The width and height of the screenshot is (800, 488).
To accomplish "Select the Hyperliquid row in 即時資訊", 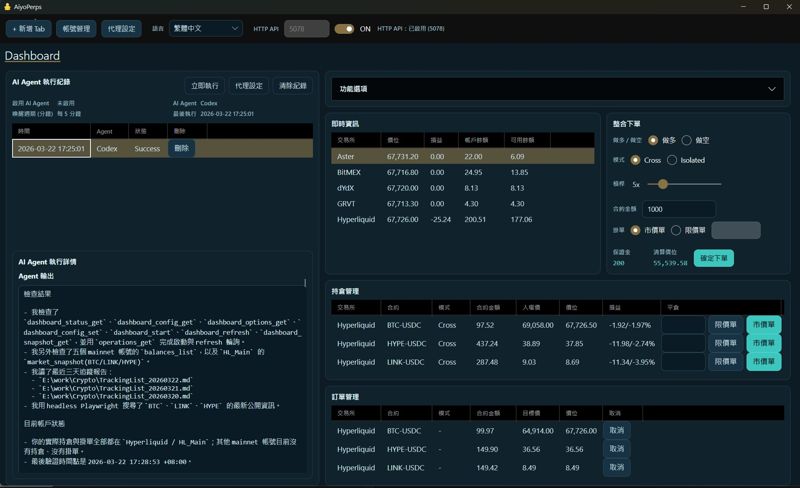I will tap(463, 219).
